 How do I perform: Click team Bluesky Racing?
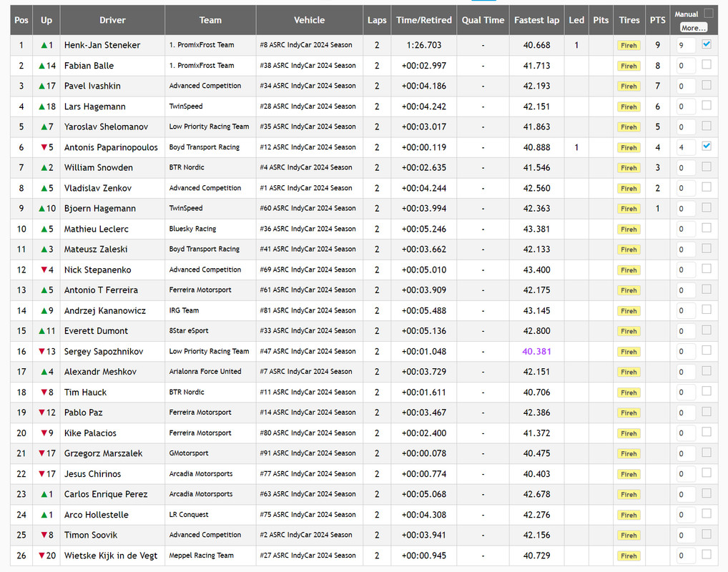[x=192, y=229]
